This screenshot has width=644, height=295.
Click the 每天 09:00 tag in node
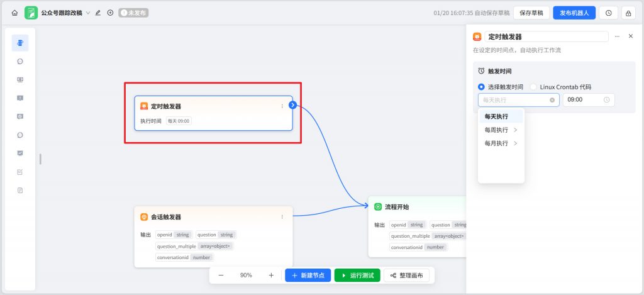[x=179, y=121]
